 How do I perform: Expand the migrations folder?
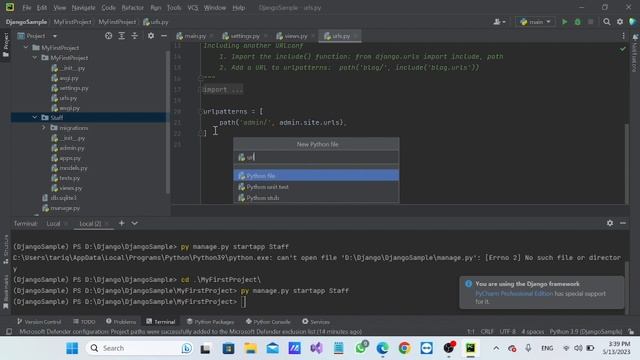pyautogui.click(x=44, y=128)
